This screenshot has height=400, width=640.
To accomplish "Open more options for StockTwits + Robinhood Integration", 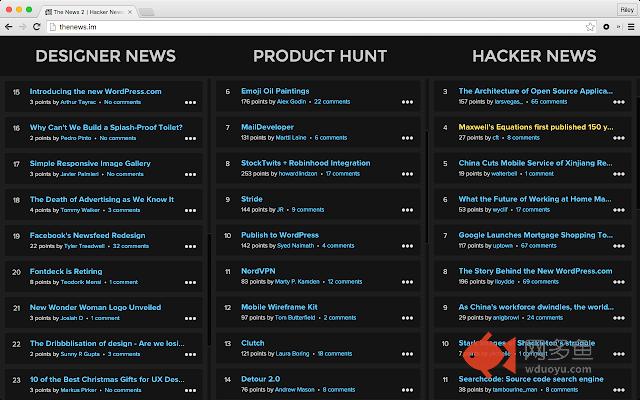I will point(407,174).
